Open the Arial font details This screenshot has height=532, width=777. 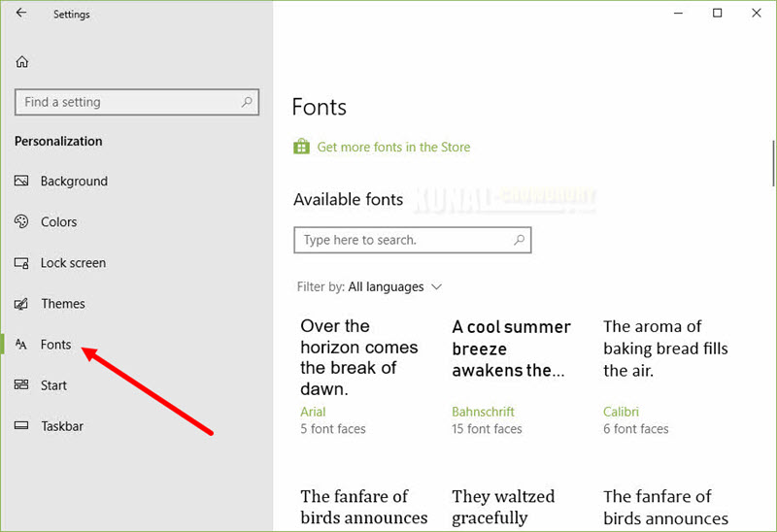(x=313, y=412)
